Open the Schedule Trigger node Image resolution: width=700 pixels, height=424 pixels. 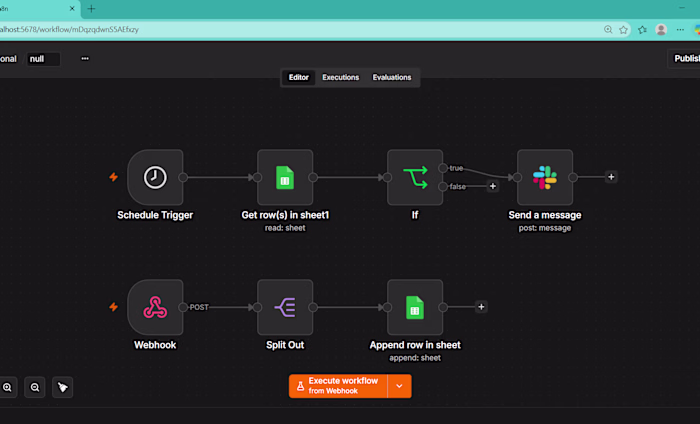pos(155,177)
